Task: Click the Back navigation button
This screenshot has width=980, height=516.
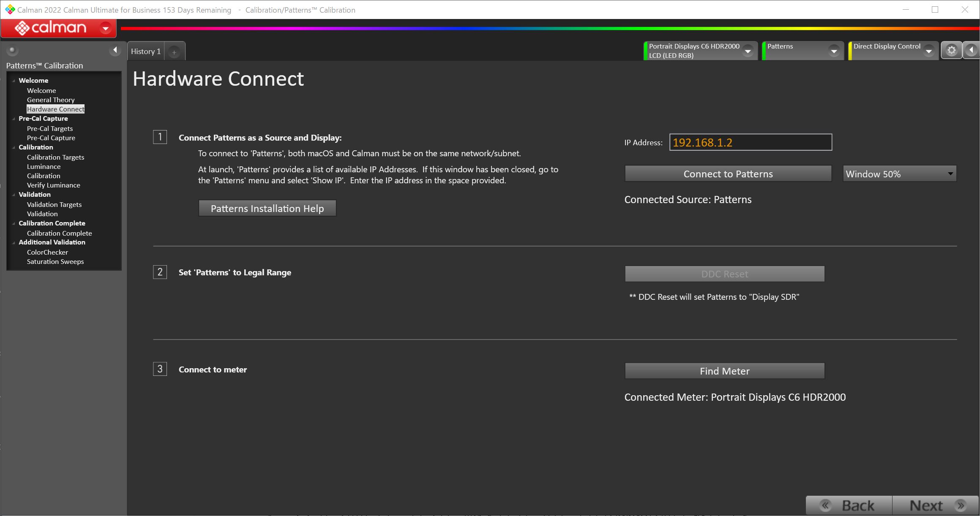Action: point(849,505)
